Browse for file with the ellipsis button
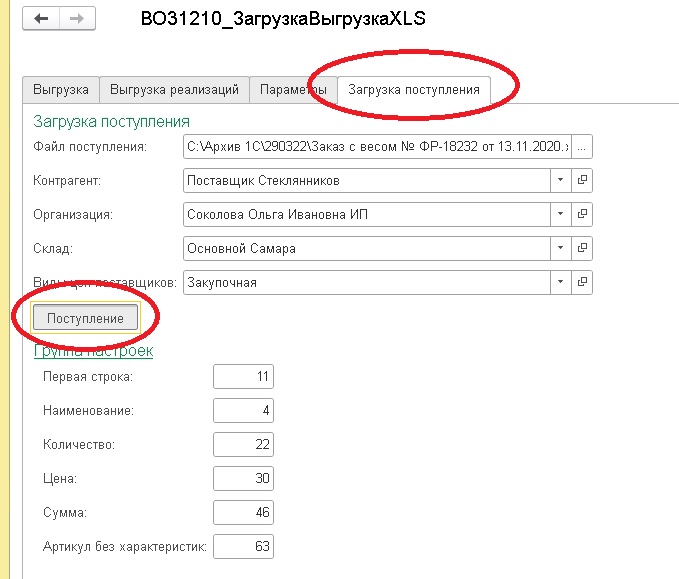679x579 pixels. coord(582,147)
